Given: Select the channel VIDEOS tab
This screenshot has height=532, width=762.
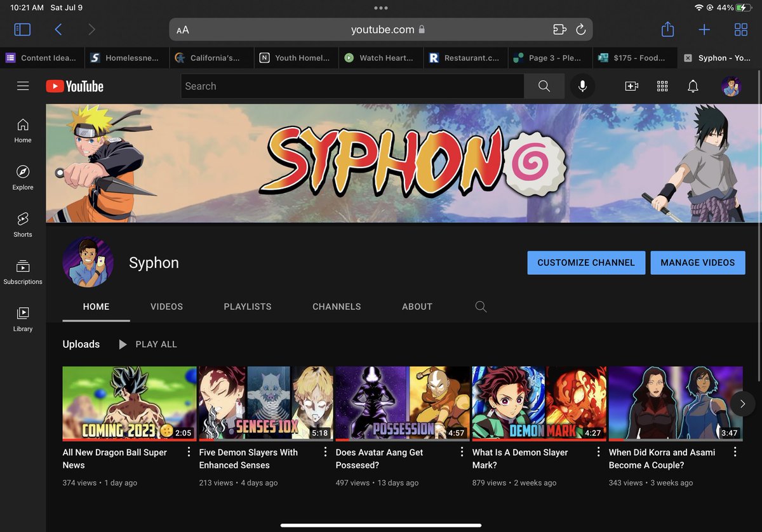Looking at the screenshot, I should coord(166,307).
